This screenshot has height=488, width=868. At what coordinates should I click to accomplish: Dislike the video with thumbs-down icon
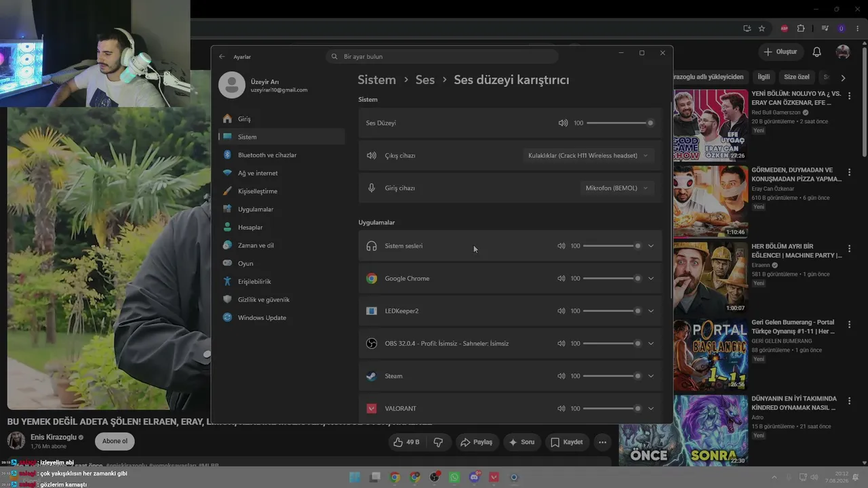point(438,442)
